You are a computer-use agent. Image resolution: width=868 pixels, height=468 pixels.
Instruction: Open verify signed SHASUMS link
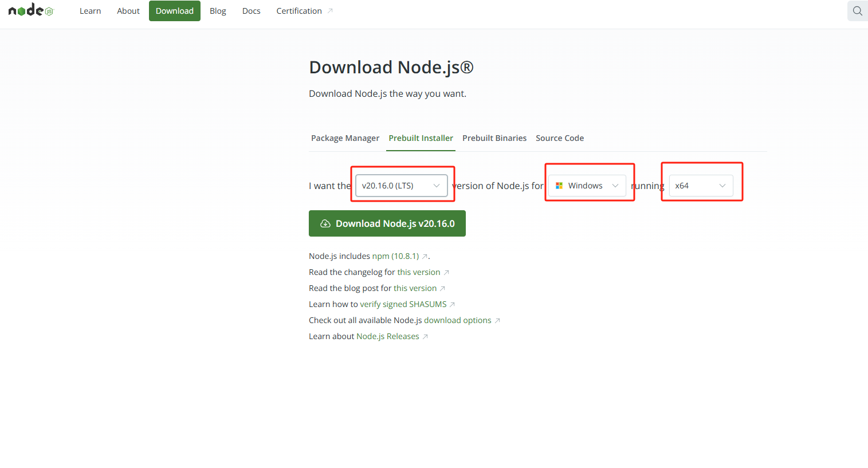pos(403,304)
